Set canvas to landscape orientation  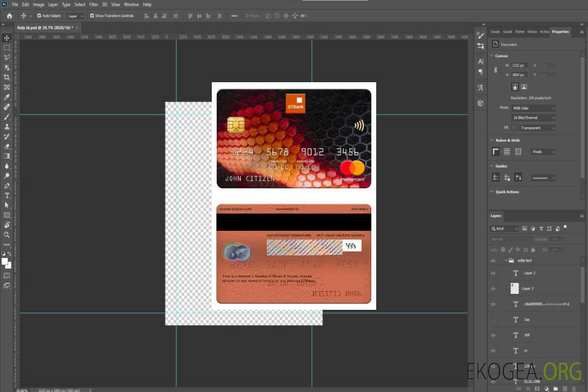(524, 87)
